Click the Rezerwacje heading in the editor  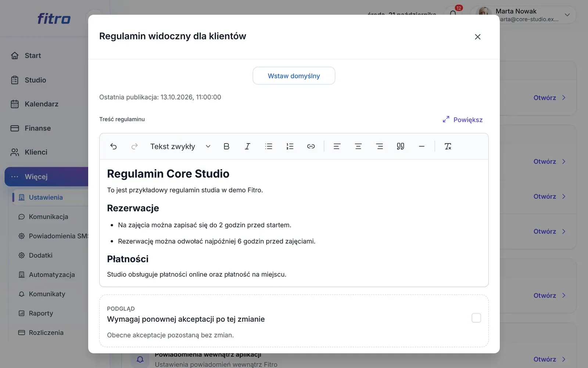click(133, 208)
